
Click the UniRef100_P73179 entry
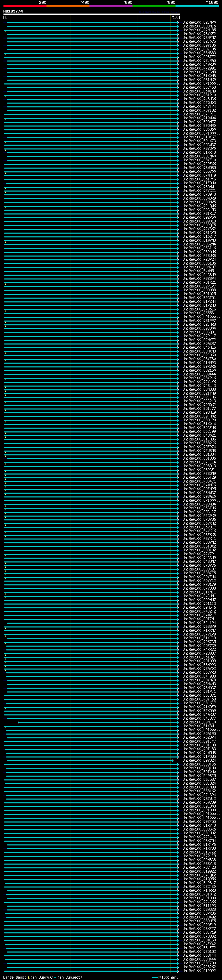tap(199, 584)
